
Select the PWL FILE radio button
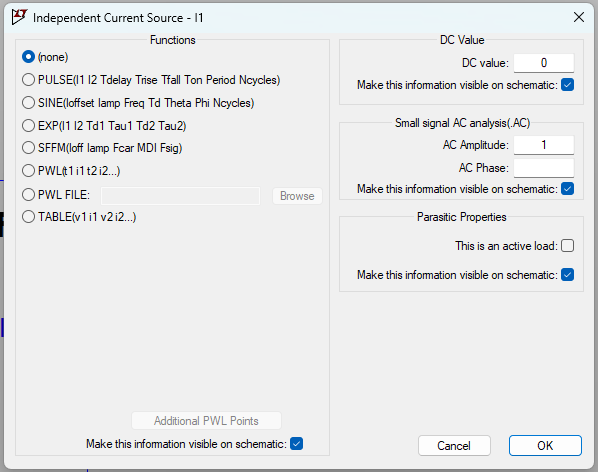pyautogui.click(x=28, y=195)
